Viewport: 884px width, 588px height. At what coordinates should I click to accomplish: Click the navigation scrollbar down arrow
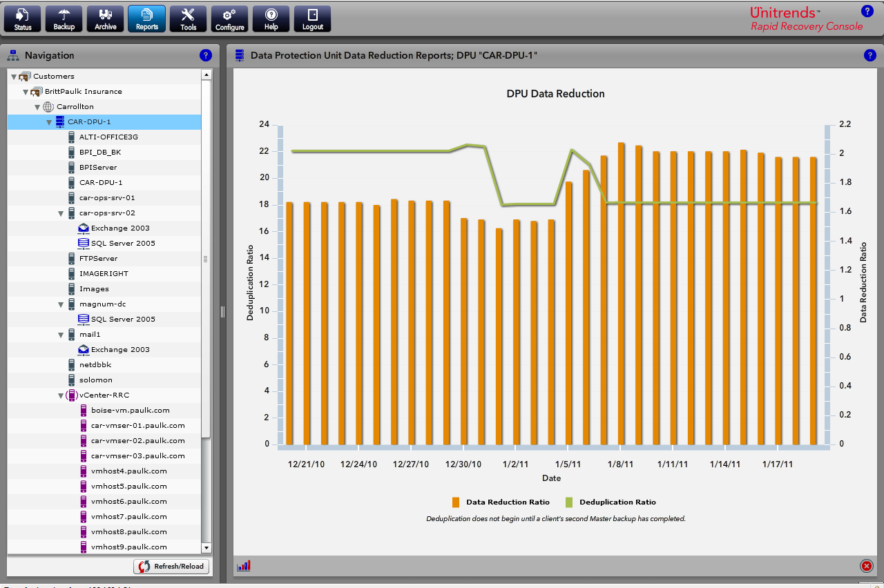(206, 548)
